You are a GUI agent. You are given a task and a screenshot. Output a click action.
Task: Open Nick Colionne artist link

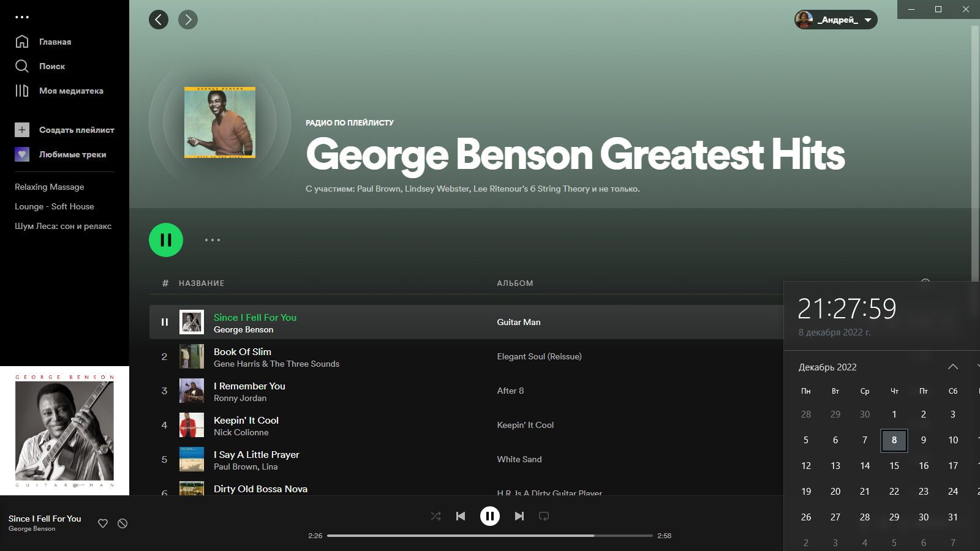241,432
